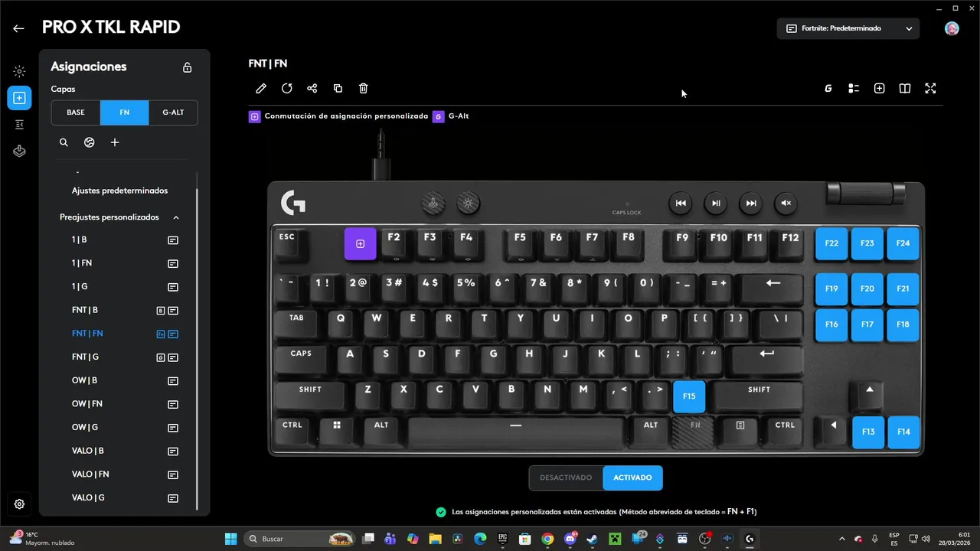Viewport: 980px width, 551px height.
Task: Click the previous track media key
Action: click(681, 204)
